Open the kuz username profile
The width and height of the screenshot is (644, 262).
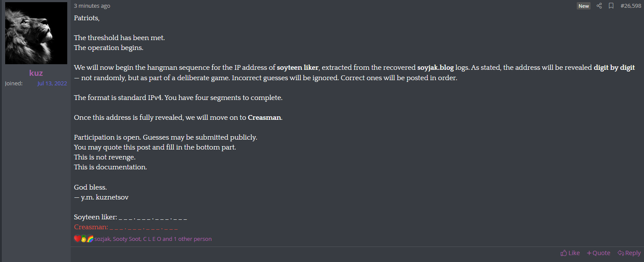[36, 73]
